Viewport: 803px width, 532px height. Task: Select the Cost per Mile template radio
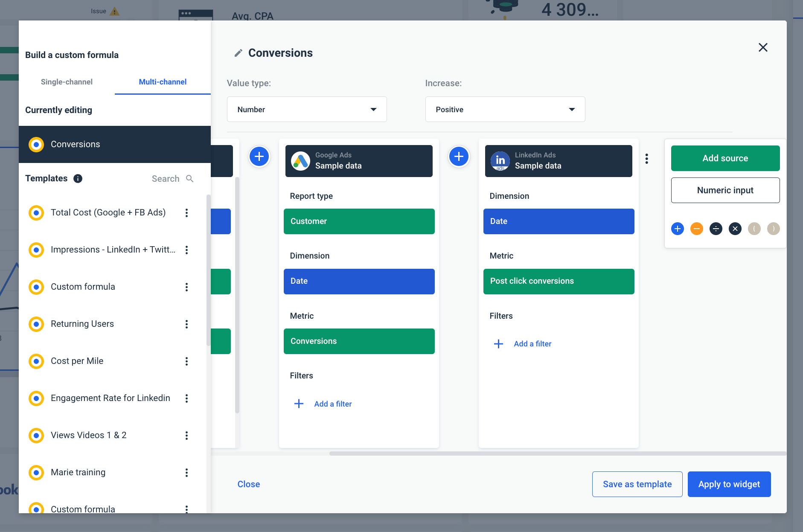point(36,361)
